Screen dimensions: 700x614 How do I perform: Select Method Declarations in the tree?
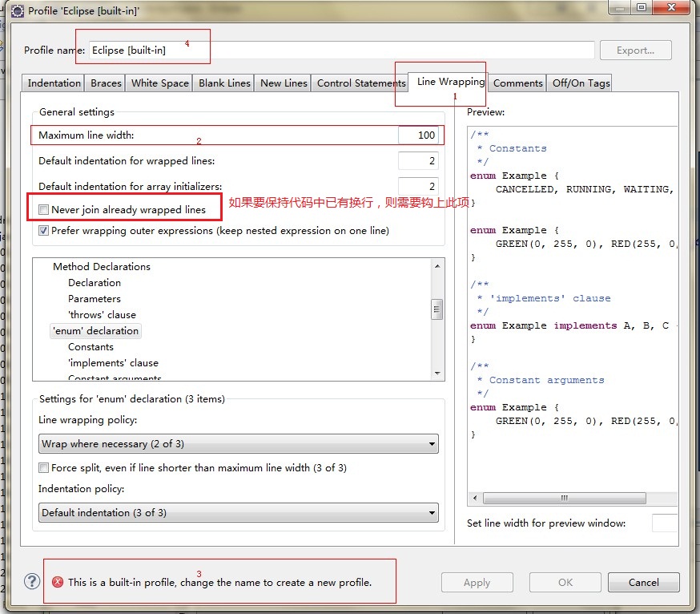102,267
